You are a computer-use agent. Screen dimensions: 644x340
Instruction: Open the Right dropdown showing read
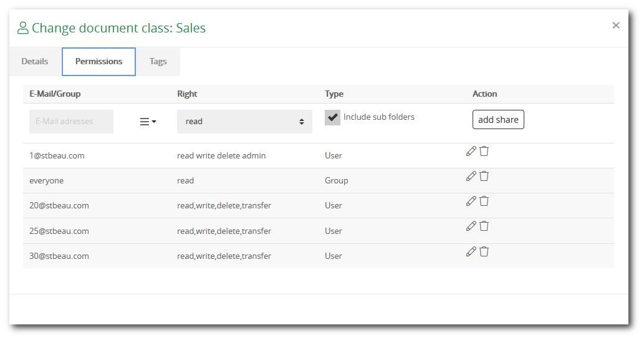point(244,122)
